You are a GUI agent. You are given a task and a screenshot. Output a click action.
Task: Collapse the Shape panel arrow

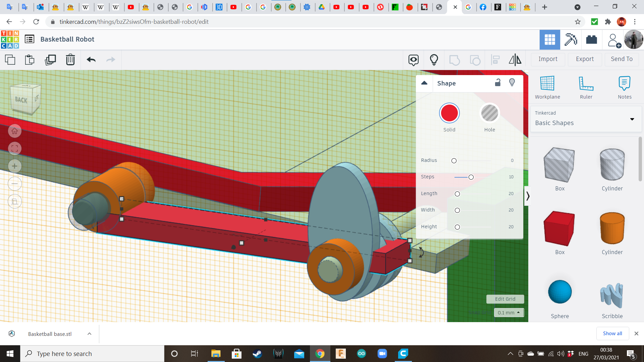[424, 83]
